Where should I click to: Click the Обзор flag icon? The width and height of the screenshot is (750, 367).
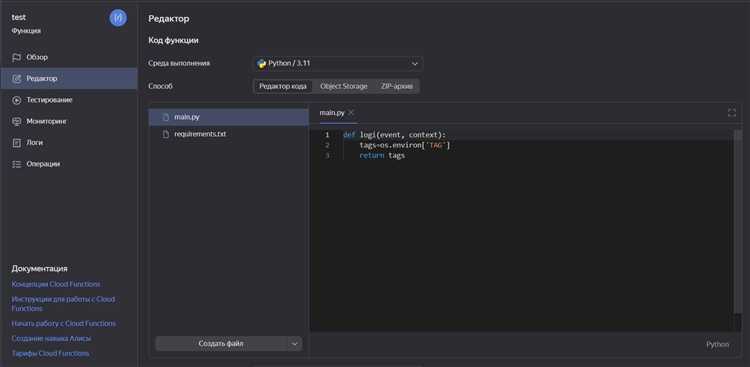point(17,57)
